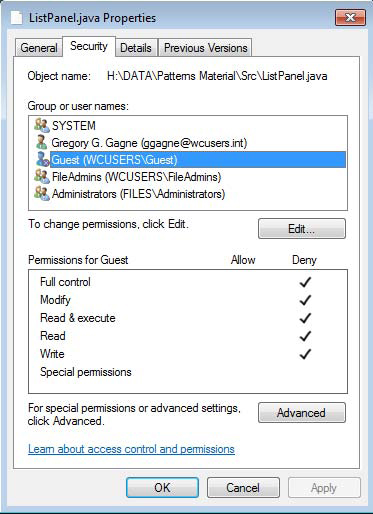Select Administrators (FILES\Administrators) entry
The height and width of the screenshot is (514, 373).
(x=138, y=194)
